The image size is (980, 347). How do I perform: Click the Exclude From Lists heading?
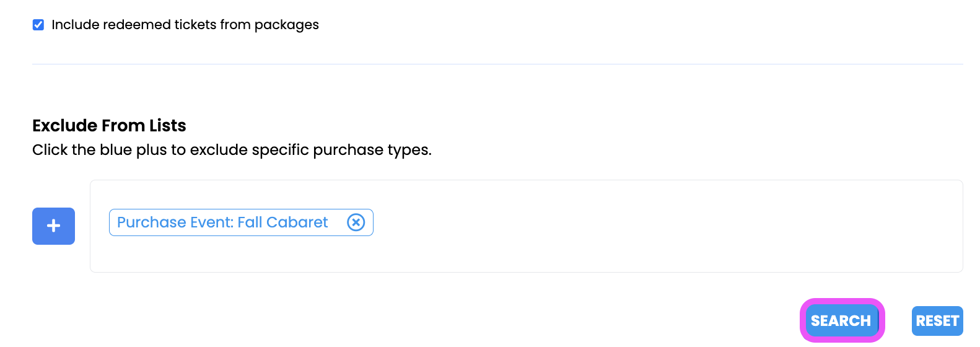[x=109, y=126]
